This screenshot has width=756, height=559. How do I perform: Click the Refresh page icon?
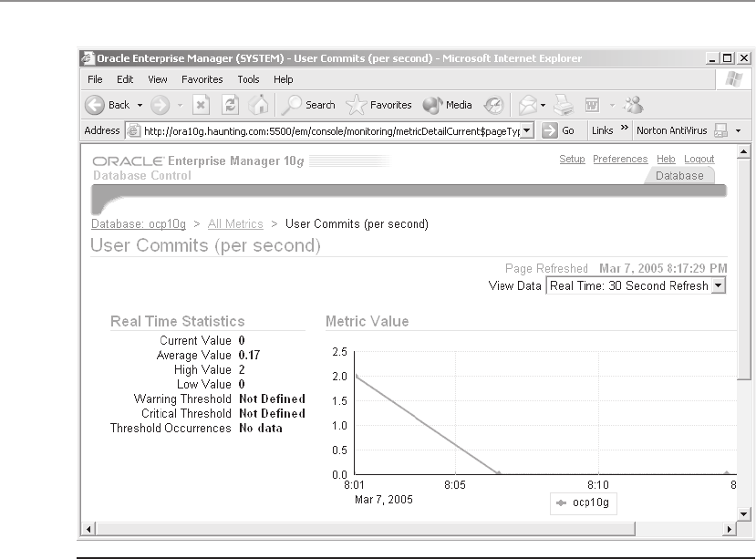click(x=230, y=105)
